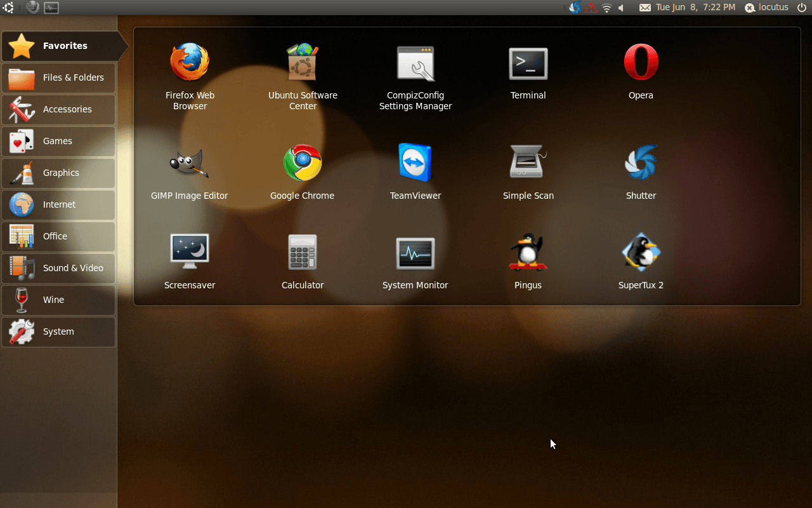The width and height of the screenshot is (812, 508).
Task: Open Shutter in the favorites grid
Action: click(641, 171)
